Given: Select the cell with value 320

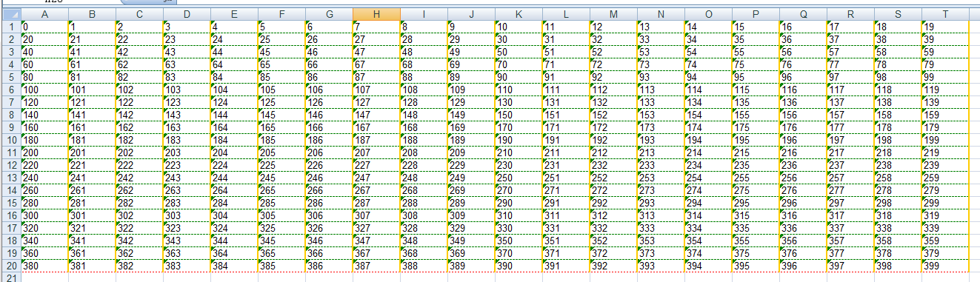Looking at the screenshot, I should tap(44, 228).
